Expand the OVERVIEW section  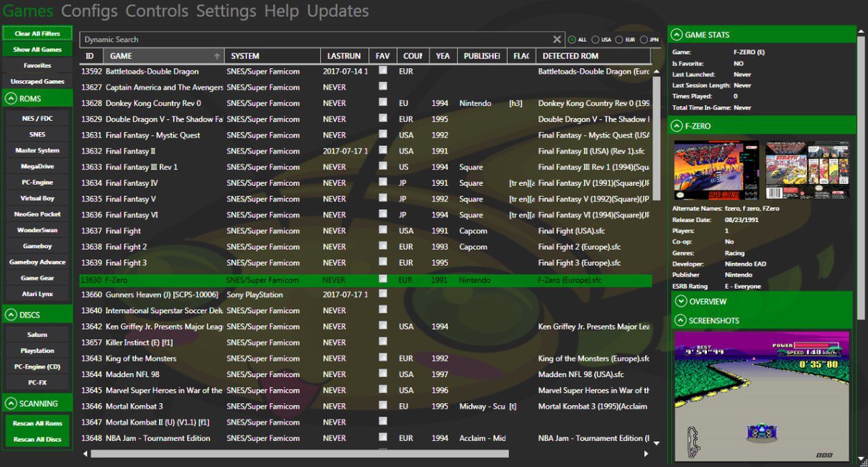(x=681, y=302)
